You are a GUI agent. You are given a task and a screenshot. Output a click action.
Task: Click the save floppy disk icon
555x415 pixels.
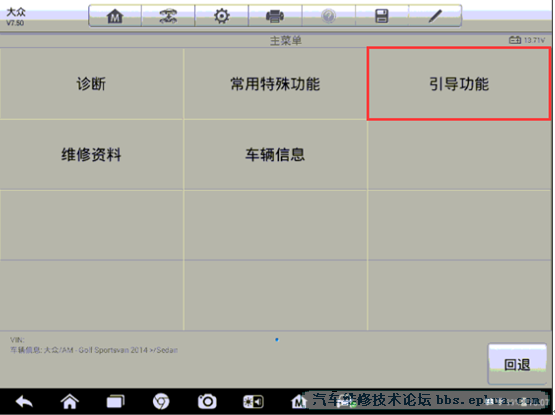382,16
